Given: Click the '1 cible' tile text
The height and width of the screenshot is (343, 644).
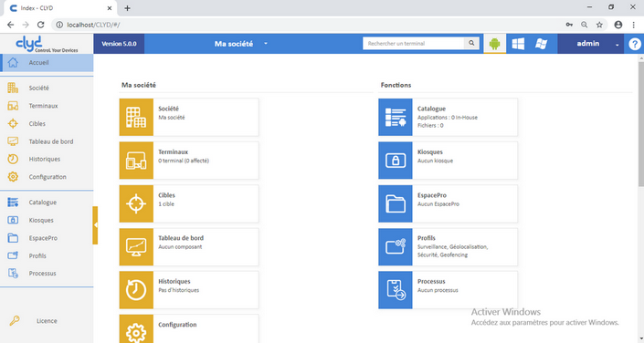Looking at the screenshot, I should (166, 204).
